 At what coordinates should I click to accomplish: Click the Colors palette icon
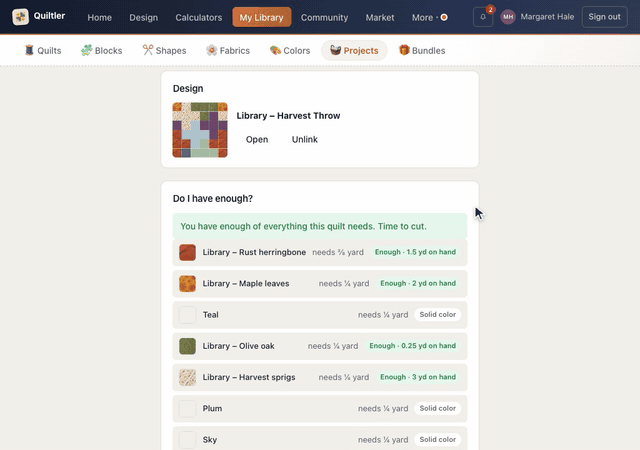click(x=275, y=50)
